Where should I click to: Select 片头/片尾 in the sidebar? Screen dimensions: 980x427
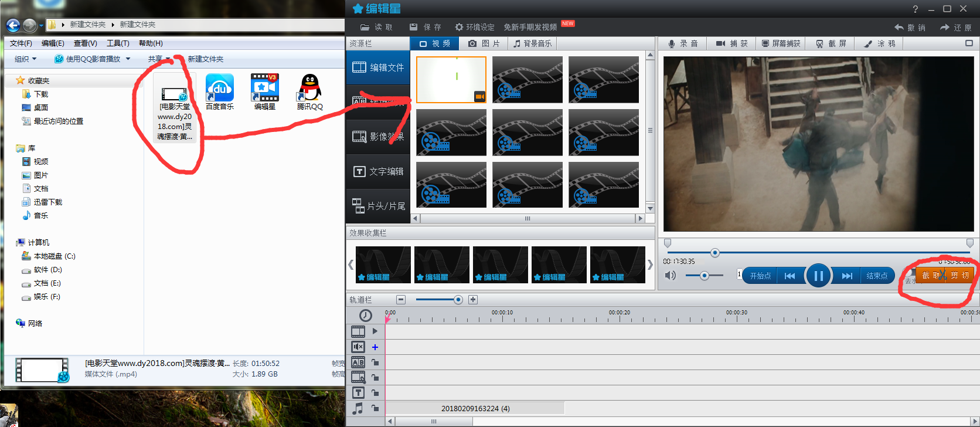(x=378, y=206)
